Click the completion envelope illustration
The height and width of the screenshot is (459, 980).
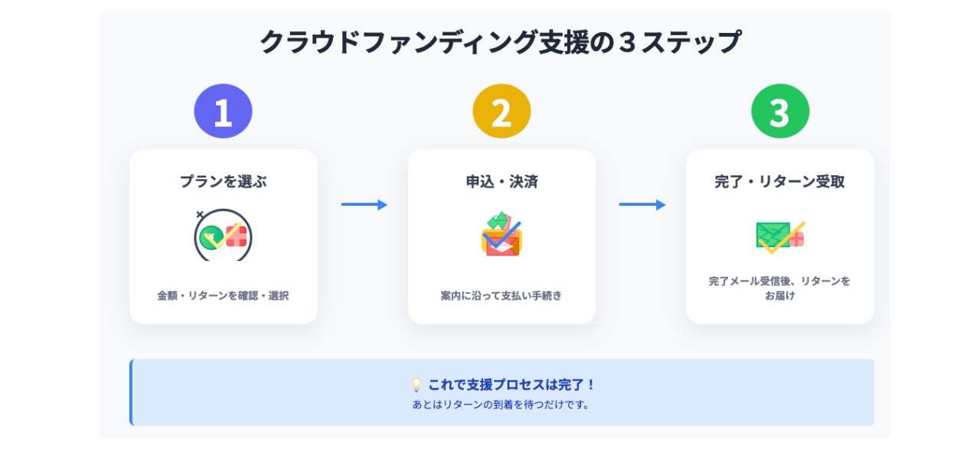point(779,236)
